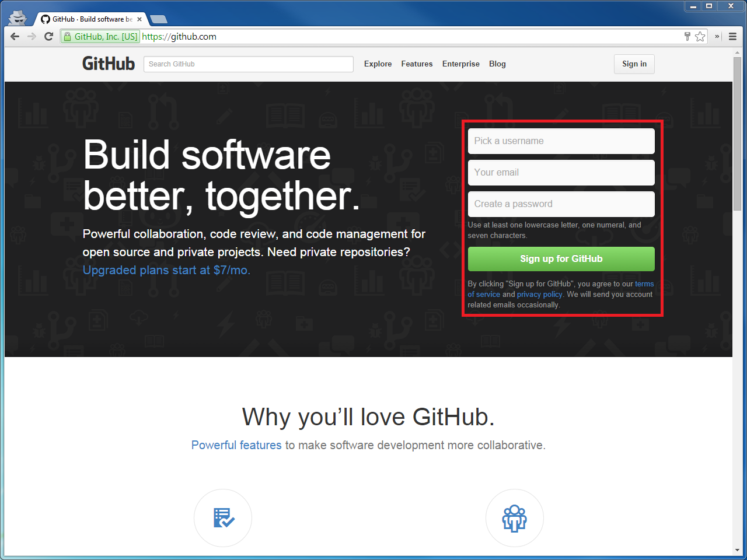Focus the Your email field
This screenshot has height=560, width=747.
pyautogui.click(x=561, y=173)
